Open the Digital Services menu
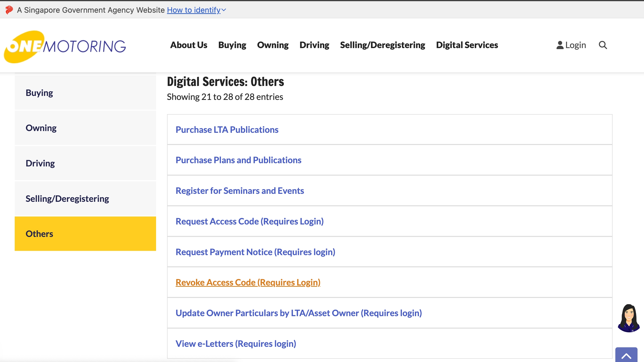This screenshot has height=362, width=644. pyautogui.click(x=467, y=45)
